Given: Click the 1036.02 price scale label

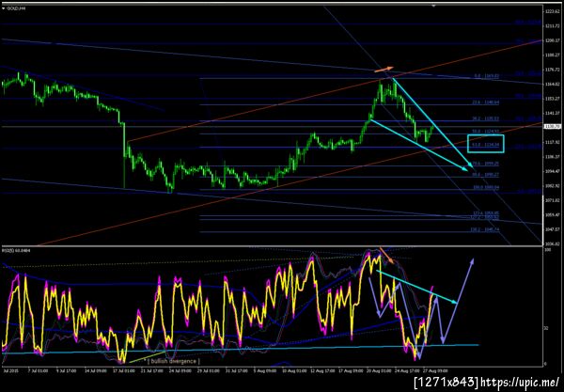Looking at the screenshot, I should [x=552, y=243].
